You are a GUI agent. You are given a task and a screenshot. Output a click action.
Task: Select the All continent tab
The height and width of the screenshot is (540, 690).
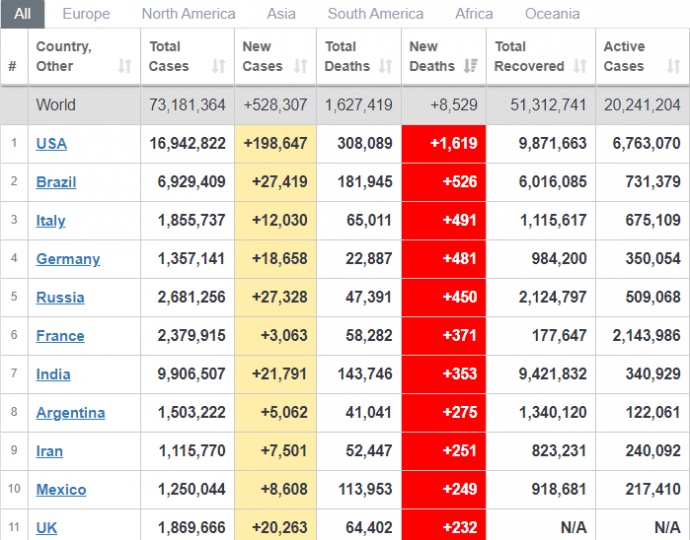tap(22, 14)
